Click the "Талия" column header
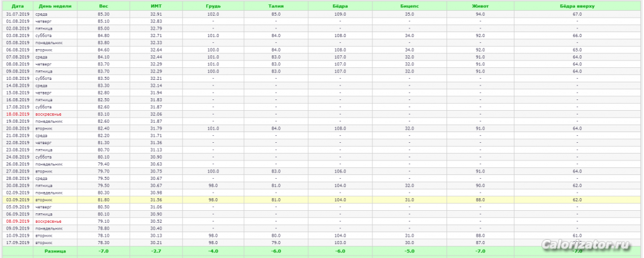The width and height of the screenshot is (644, 258). coord(276,6)
